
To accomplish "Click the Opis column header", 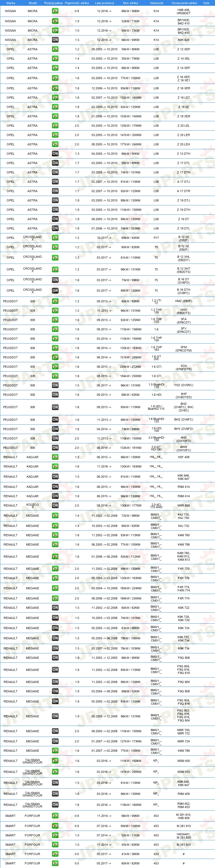I will click(x=206, y=3).
